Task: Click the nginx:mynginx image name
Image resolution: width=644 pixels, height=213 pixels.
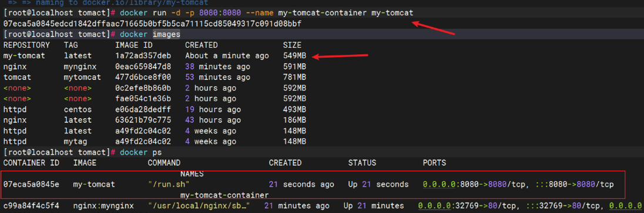Action: tap(103, 205)
